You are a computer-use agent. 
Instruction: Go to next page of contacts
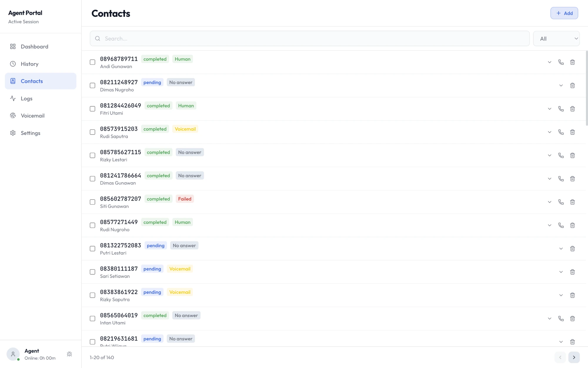[x=574, y=357]
